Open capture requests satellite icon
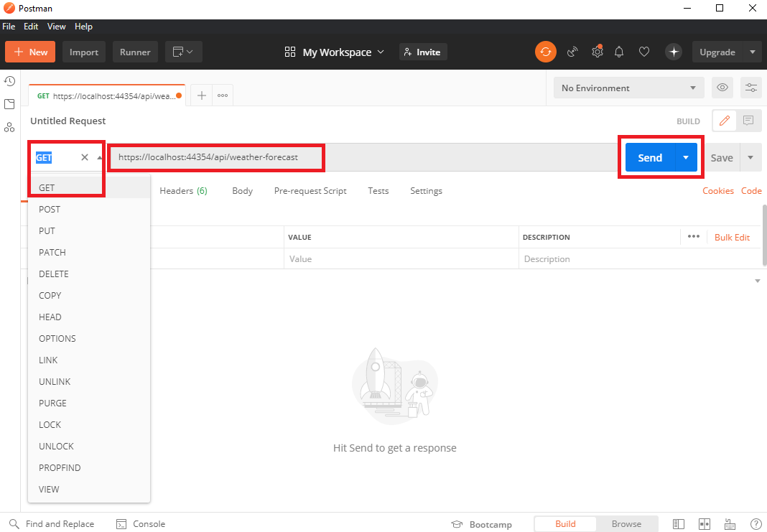767x532 pixels. pyautogui.click(x=572, y=52)
